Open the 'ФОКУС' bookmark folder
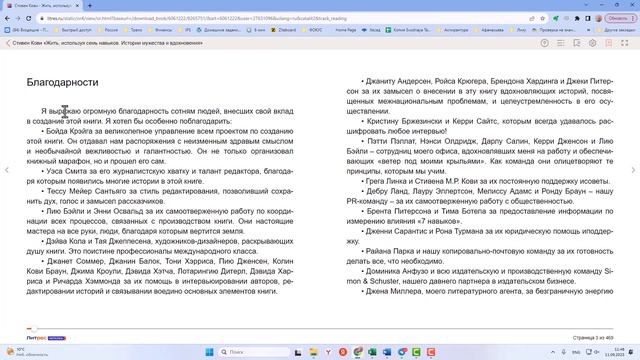This screenshot has width=640, height=360. coord(312,30)
